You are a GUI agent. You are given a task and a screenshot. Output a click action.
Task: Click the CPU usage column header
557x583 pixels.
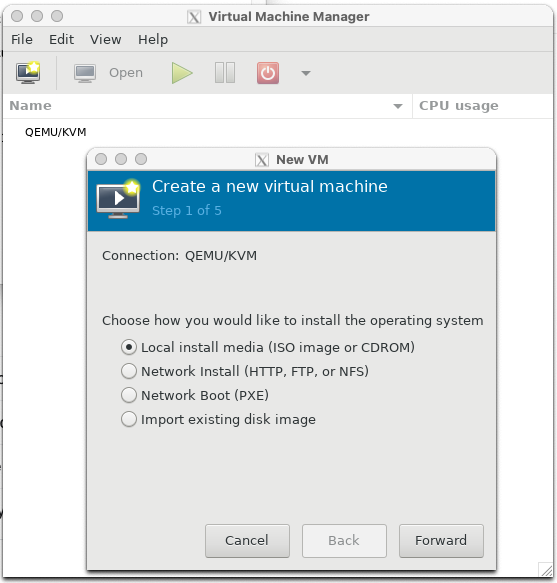click(483, 106)
